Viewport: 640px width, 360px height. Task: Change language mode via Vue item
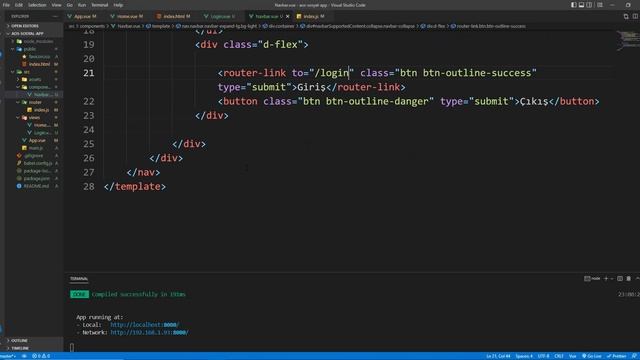[572, 356]
